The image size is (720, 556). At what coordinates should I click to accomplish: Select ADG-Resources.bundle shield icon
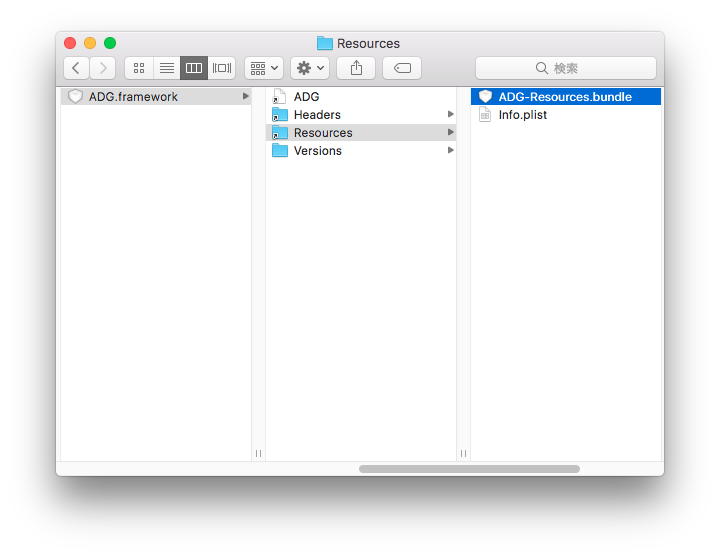(x=485, y=97)
